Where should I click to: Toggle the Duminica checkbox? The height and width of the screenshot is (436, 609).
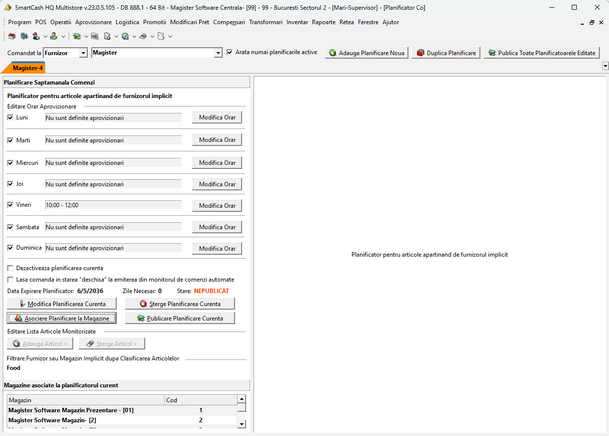click(10, 247)
